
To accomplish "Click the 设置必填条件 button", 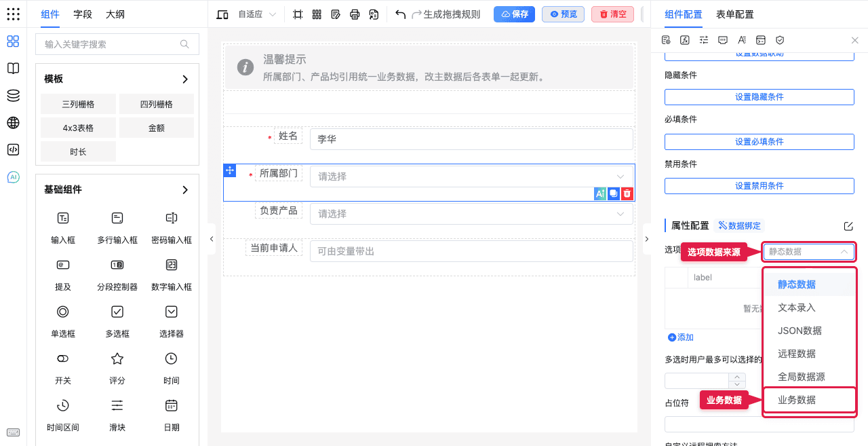I will 759,141.
